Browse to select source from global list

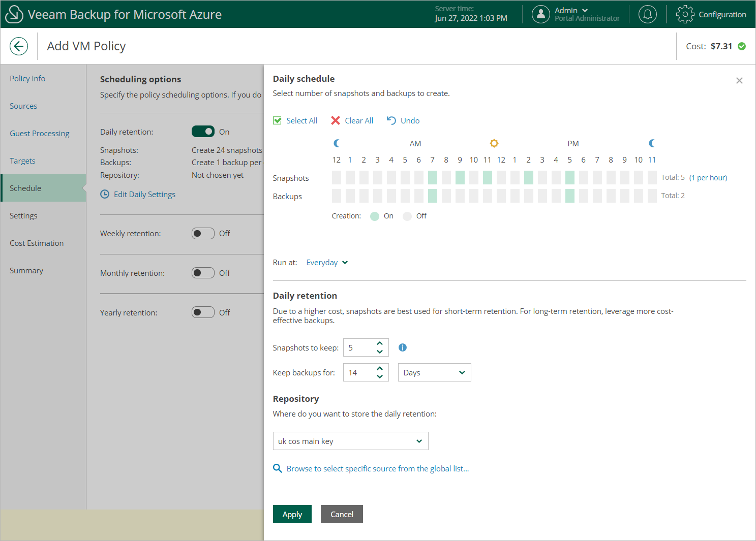click(371, 468)
